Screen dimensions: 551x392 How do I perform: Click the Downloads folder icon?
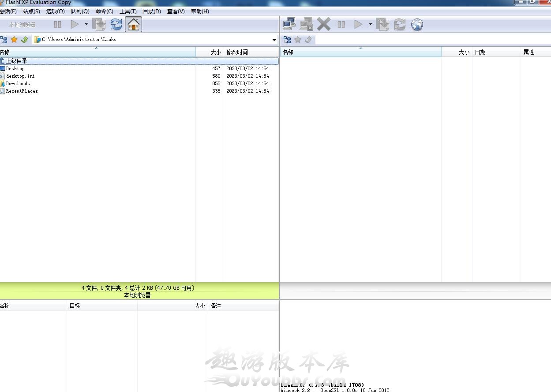[x=2, y=83]
